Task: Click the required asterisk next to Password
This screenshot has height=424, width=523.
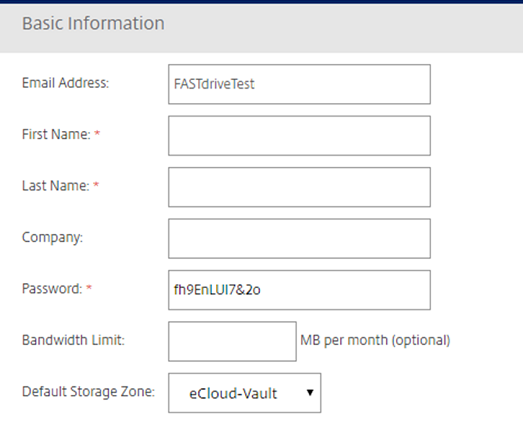Action: 89,287
